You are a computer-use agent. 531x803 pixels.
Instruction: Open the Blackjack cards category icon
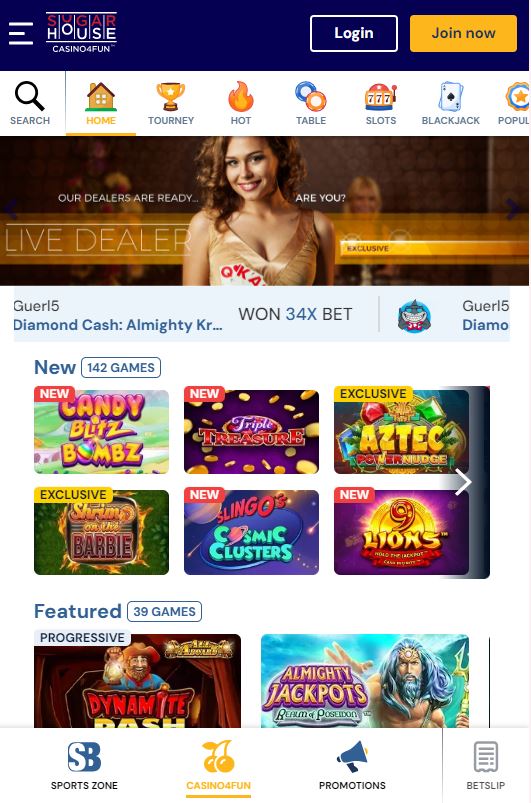click(451, 96)
